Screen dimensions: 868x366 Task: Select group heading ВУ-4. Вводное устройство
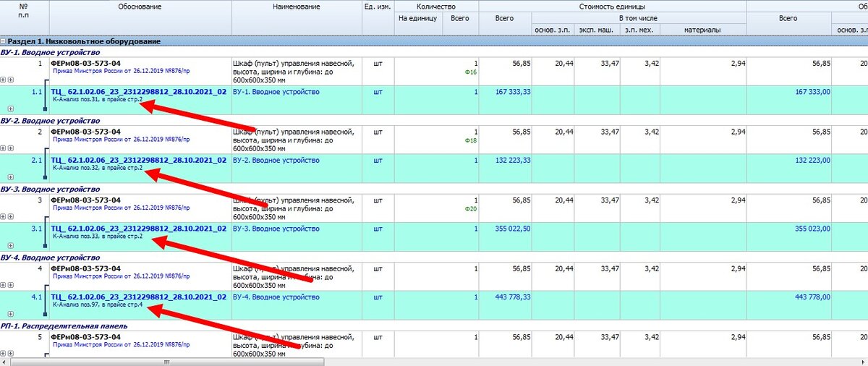(x=50, y=258)
